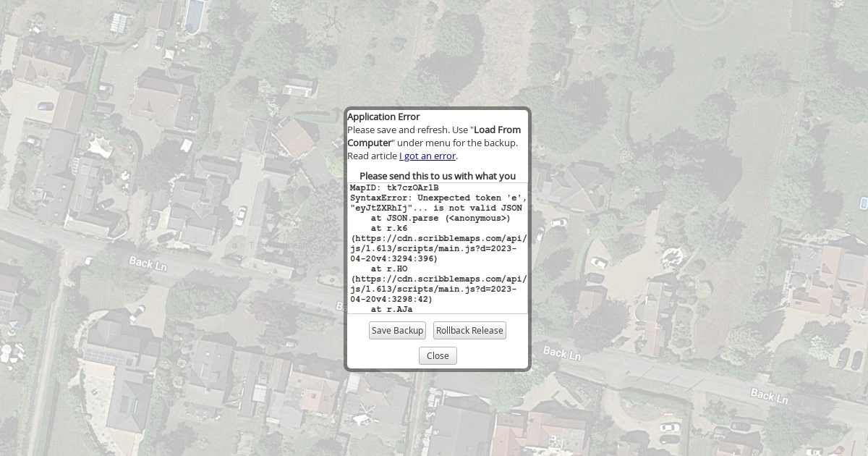Screen dimensions: 868x456
Task: Click the "Back Ln" label just right of dialog
Action: (x=561, y=353)
